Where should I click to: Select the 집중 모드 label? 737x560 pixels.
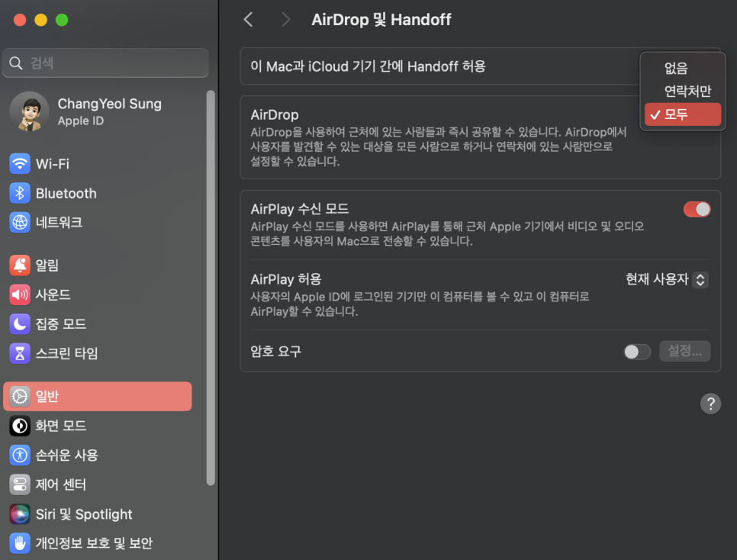coord(61,324)
